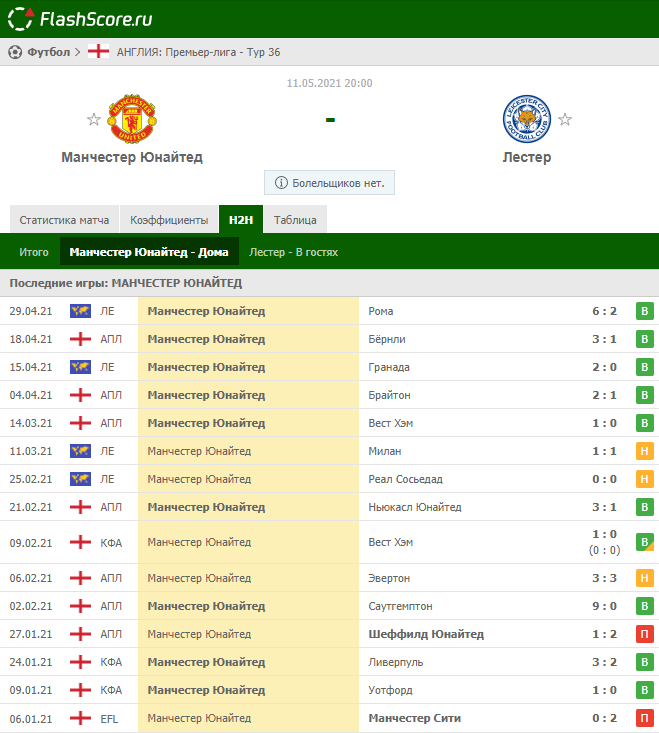The image size is (659, 733).
Task: Click England flag on 18.04.21 row
Action: click(x=80, y=339)
